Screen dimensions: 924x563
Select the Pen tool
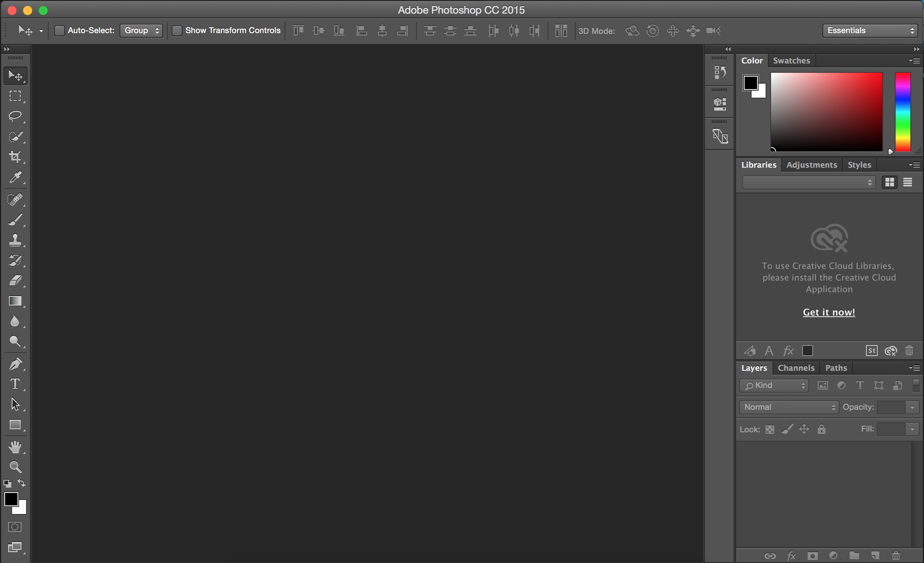pos(15,364)
